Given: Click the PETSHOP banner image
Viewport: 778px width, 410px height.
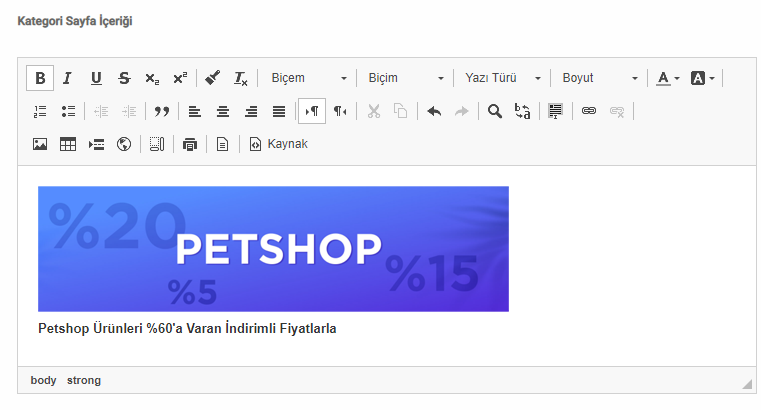Looking at the screenshot, I should click(273, 248).
